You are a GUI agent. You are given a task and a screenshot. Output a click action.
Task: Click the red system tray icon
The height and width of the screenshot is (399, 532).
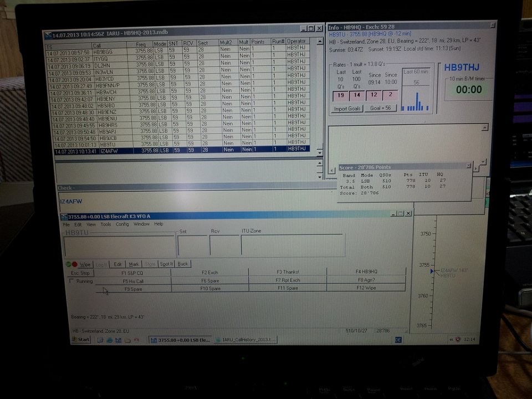click(457, 339)
